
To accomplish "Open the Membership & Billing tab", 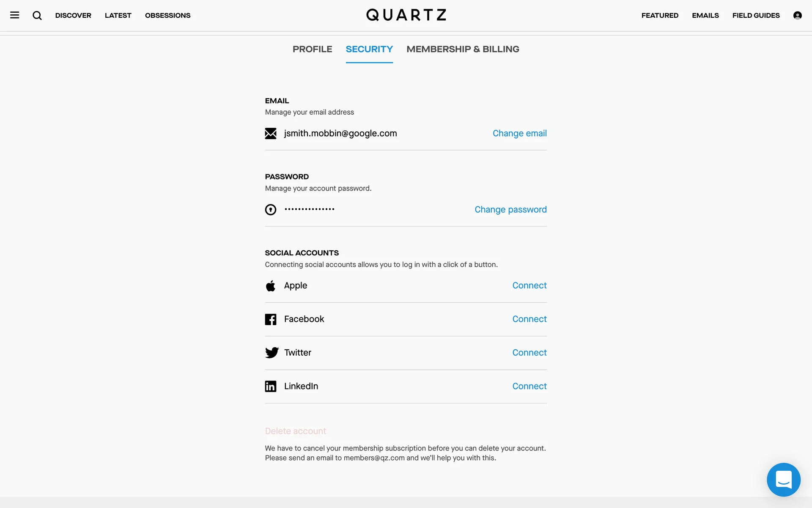I will [x=463, y=49].
